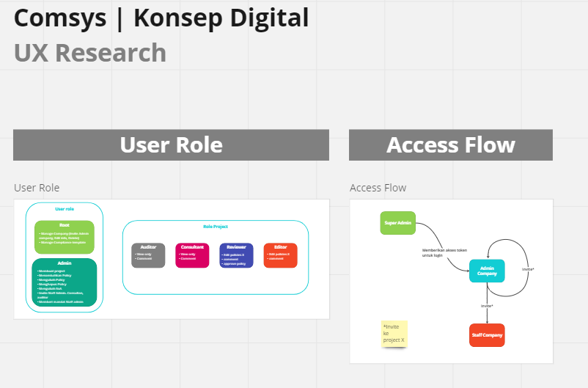Click the green 'Root' role card
Viewport: 588px width, 388px height.
point(64,237)
